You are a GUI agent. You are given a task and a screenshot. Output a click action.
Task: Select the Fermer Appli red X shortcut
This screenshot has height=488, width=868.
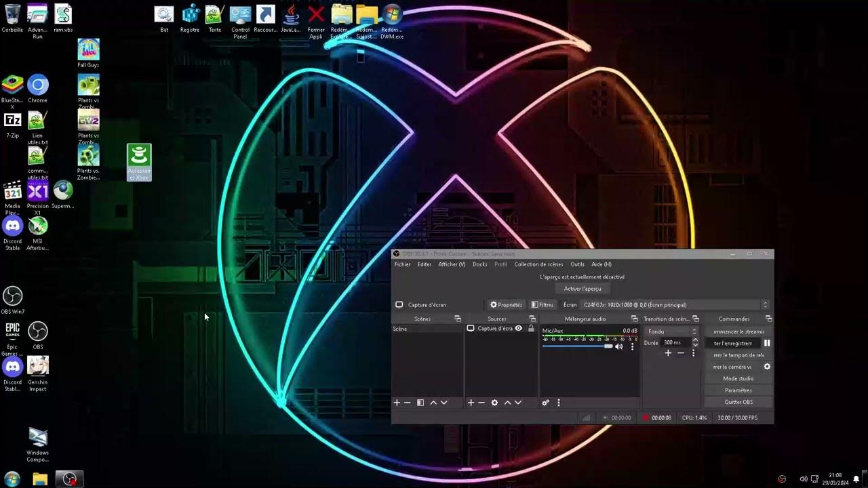316,20
